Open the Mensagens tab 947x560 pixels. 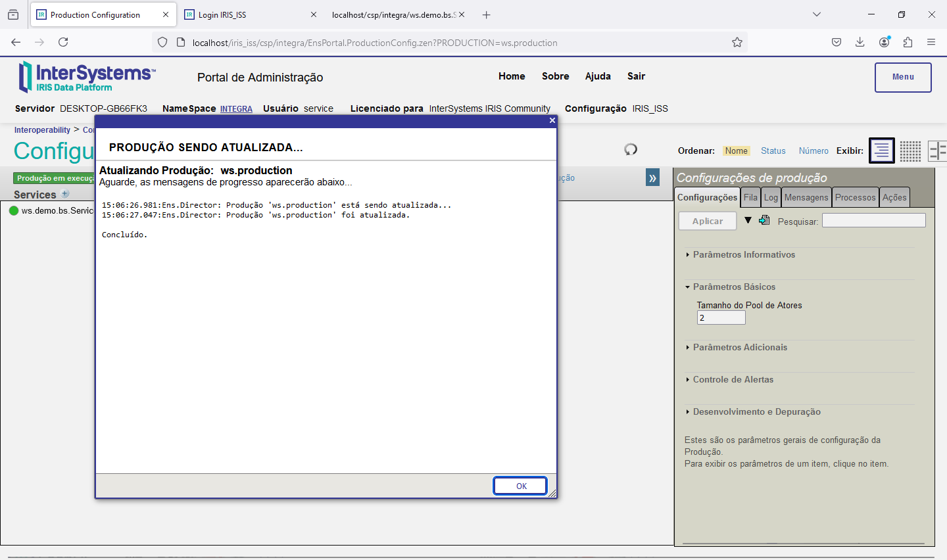coord(806,197)
